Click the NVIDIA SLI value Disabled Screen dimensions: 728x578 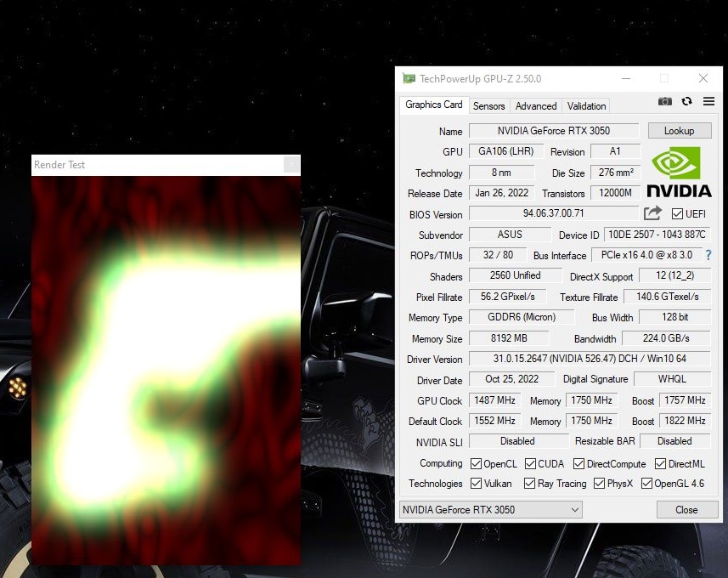pyautogui.click(x=517, y=441)
